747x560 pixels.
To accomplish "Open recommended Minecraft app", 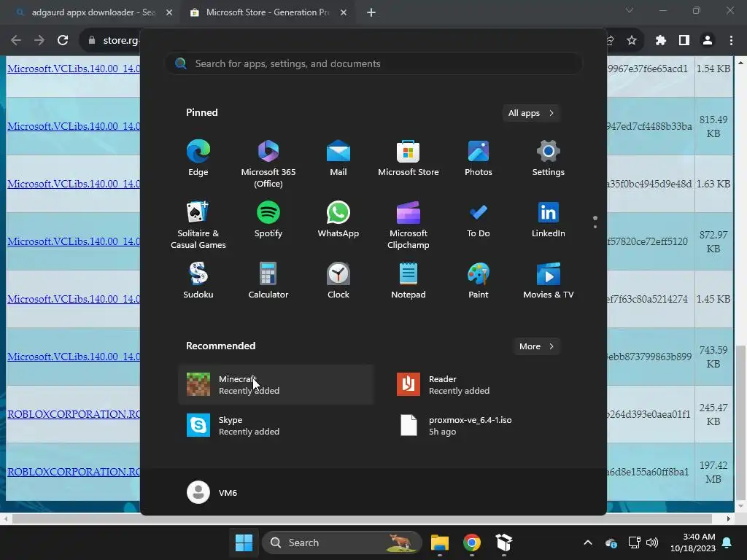I will coord(276,385).
